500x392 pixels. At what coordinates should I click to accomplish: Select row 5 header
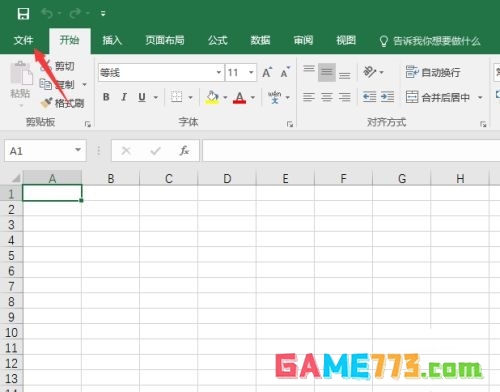[11, 255]
